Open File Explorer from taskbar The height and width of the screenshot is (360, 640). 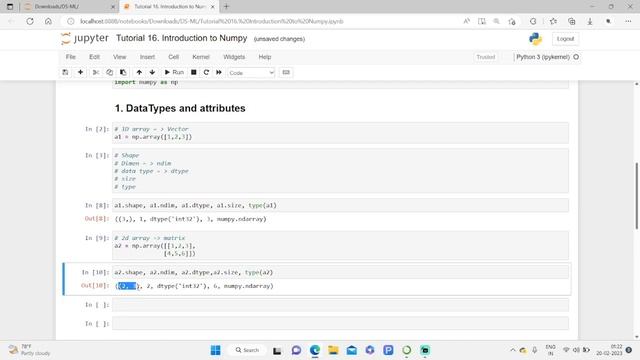tap(333, 350)
